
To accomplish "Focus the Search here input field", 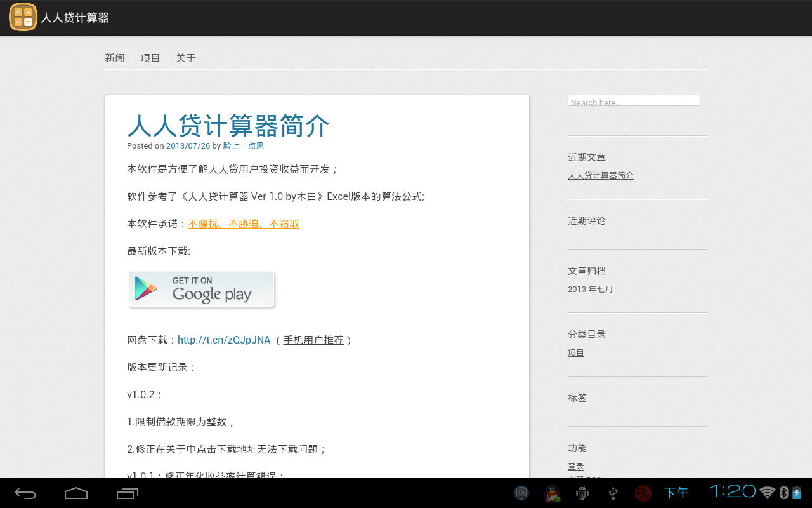I will point(634,101).
